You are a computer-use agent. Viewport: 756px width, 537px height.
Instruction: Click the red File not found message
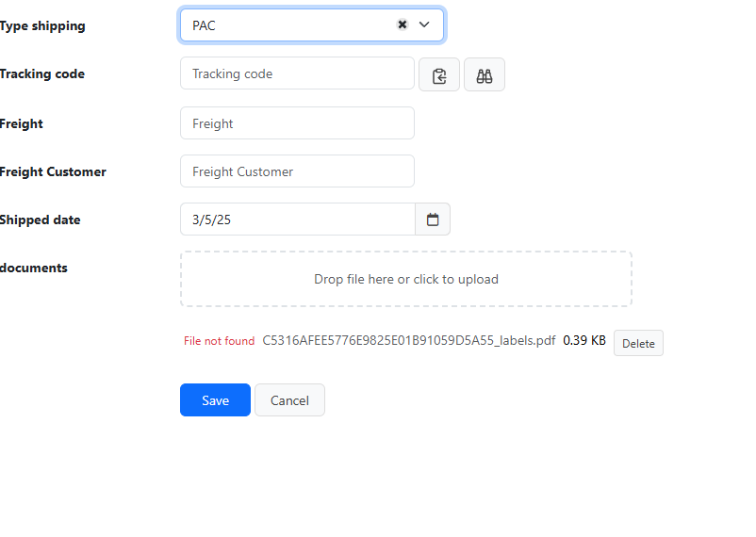[219, 341]
